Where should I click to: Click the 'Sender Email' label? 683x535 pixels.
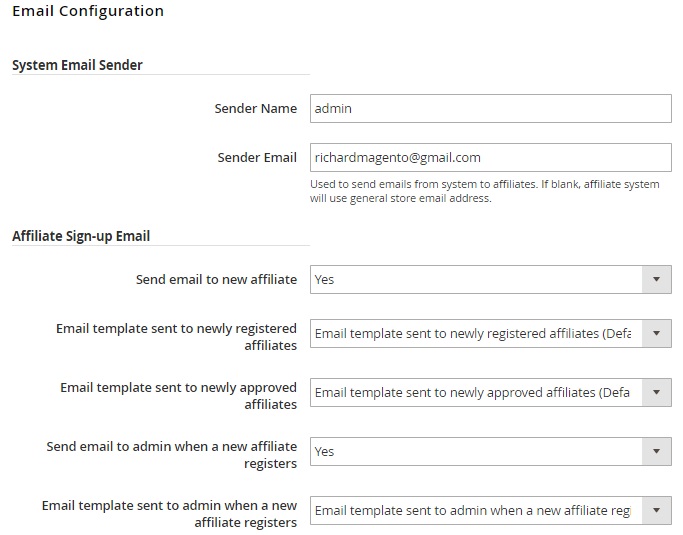click(x=257, y=158)
